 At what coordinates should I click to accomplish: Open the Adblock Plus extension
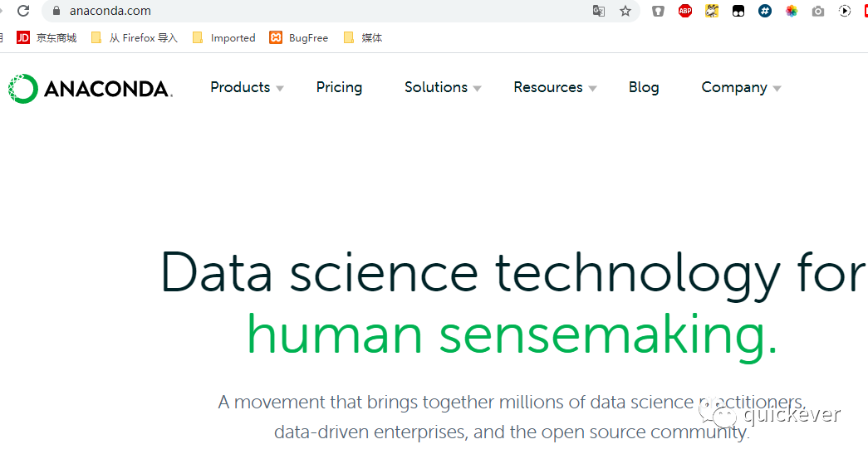684,11
